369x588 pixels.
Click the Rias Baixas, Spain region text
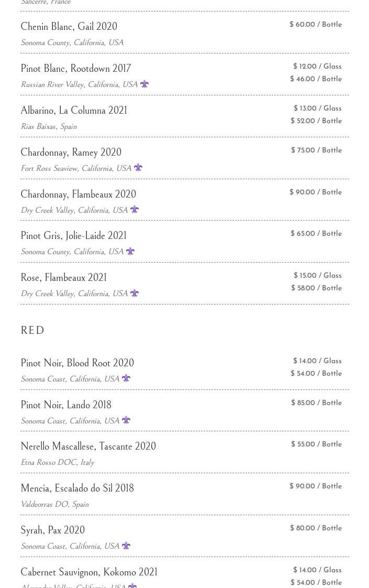[x=49, y=127]
